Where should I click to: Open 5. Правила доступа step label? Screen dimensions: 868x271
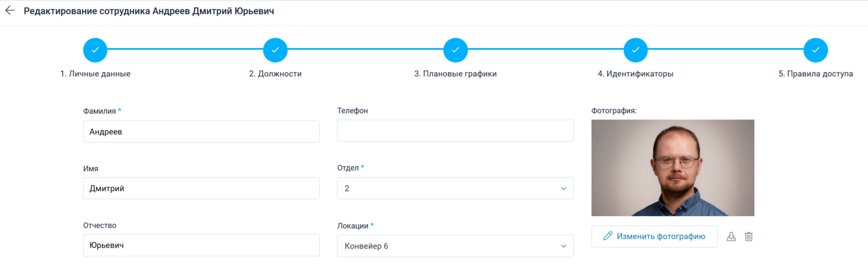coord(816,74)
